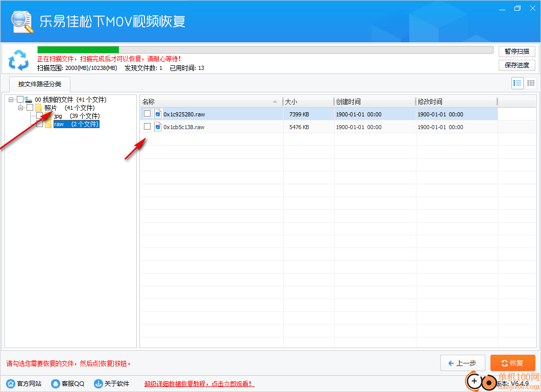541x392 pixels.
Task: Click the 照片 folder icon
Action: pos(38,108)
